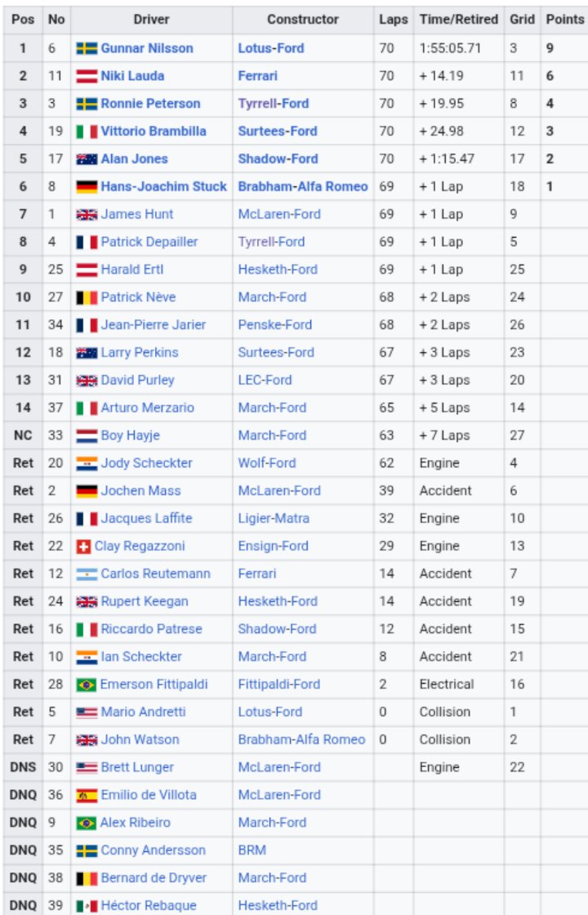This screenshot has width=588, height=915.
Task: Open the BRM constructor link
Action: (252, 850)
